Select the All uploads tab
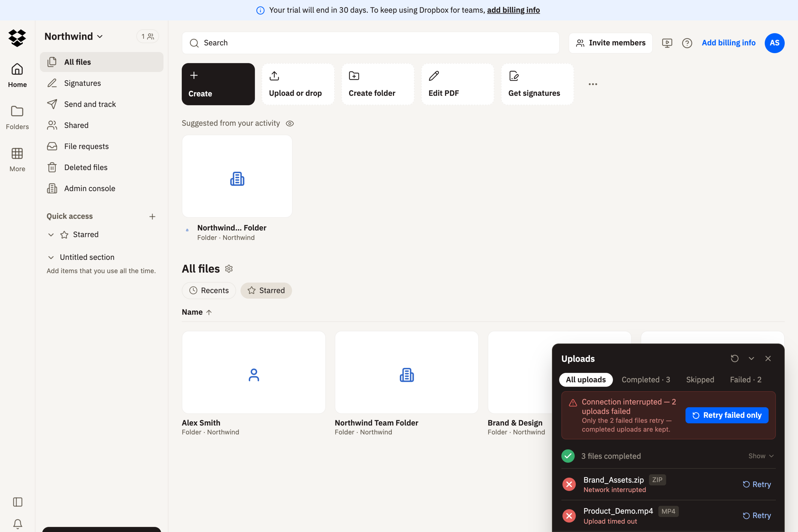Viewport: 798px width, 532px height. pyautogui.click(x=586, y=380)
